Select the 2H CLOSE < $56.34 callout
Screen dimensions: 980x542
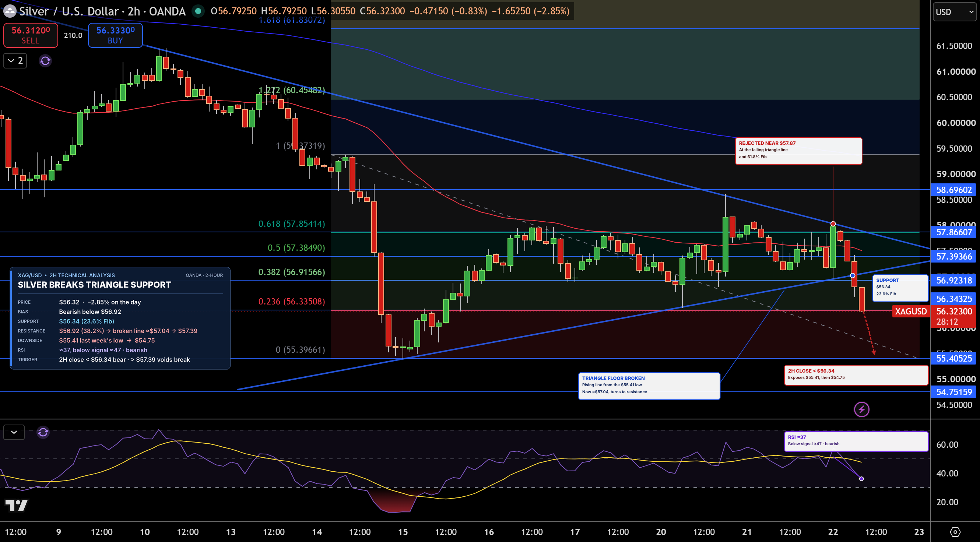pos(856,376)
